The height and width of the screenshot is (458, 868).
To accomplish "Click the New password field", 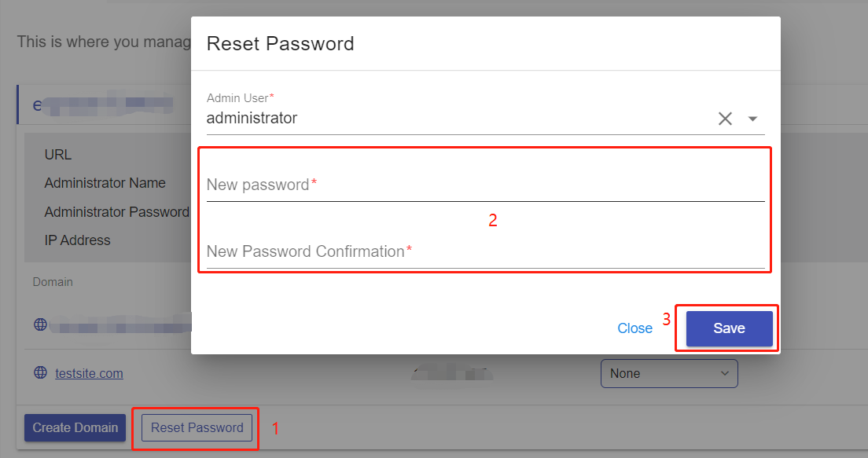I will [485, 185].
